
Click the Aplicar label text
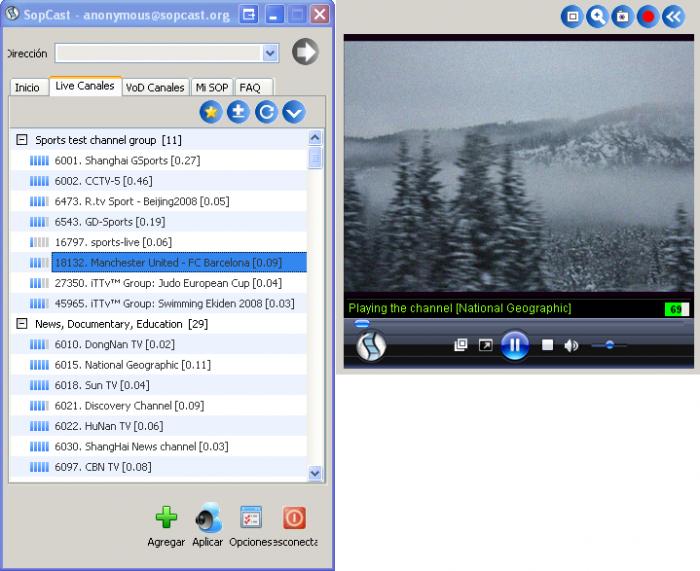[x=208, y=542]
